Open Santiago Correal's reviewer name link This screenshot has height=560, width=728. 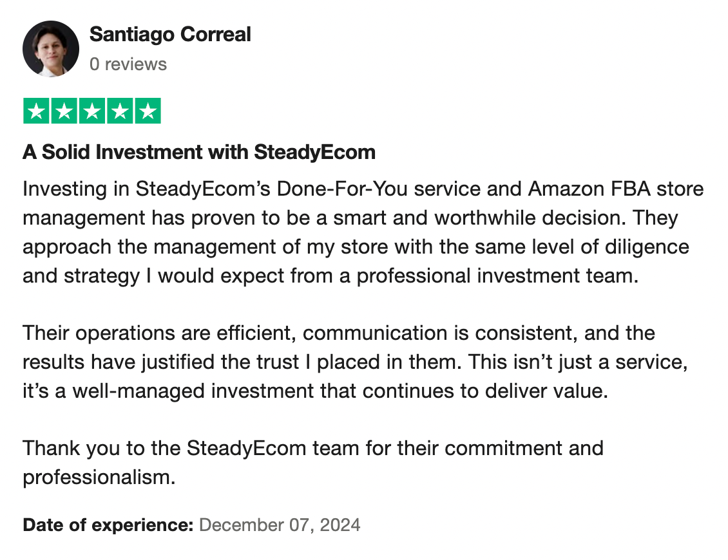pyautogui.click(x=170, y=34)
